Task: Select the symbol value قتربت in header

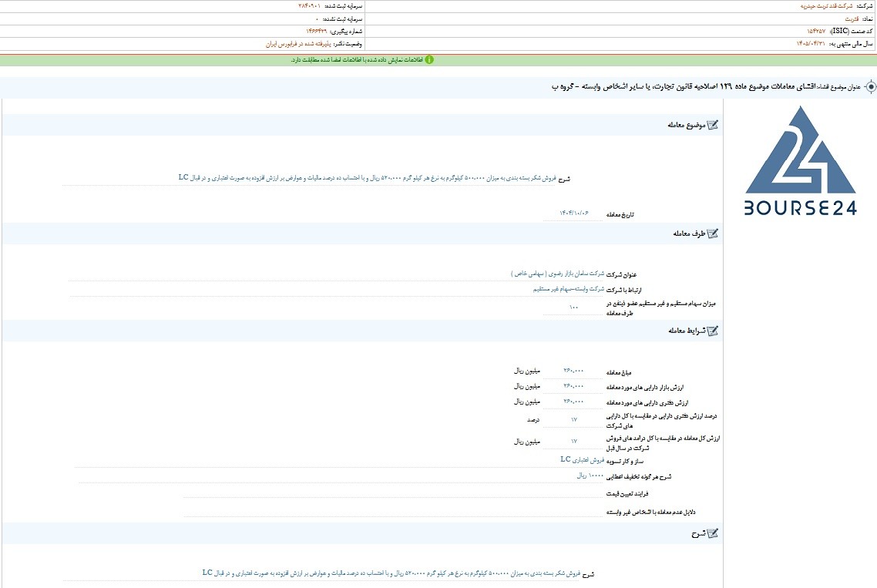Action: (852, 19)
